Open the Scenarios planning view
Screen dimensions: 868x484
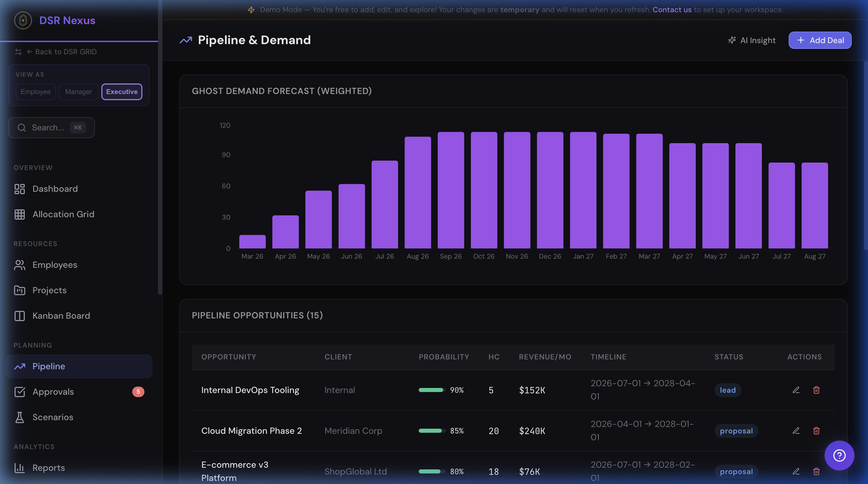[x=53, y=417]
